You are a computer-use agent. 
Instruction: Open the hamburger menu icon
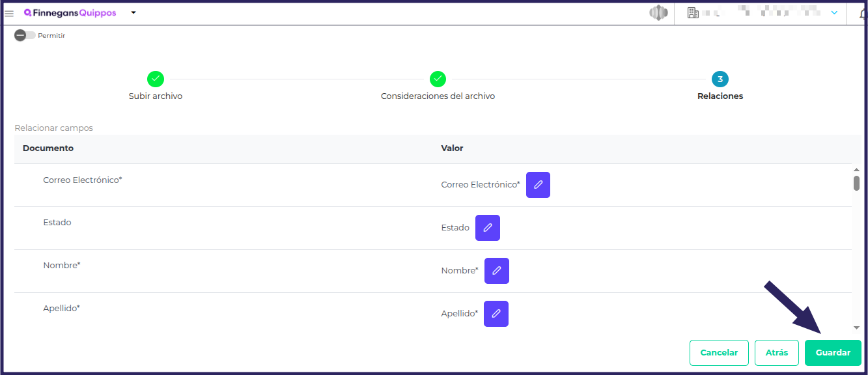pyautogui.click(x=9, y=13)
